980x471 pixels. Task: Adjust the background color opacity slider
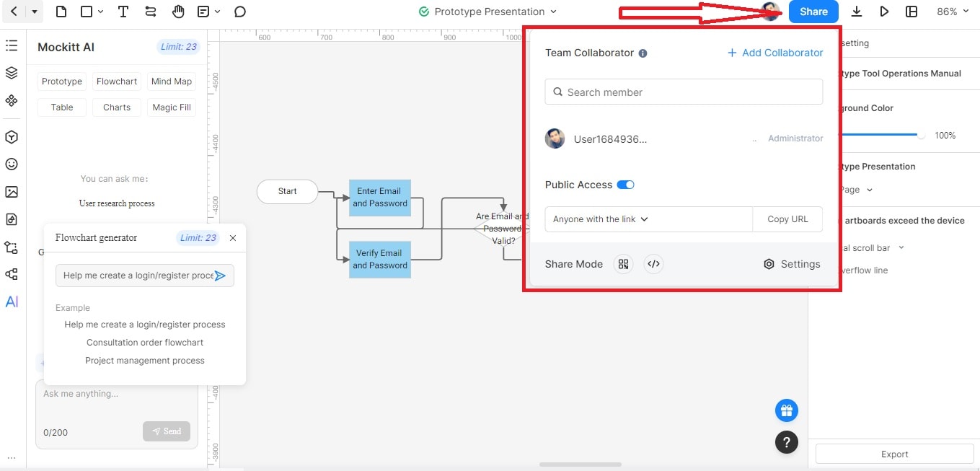click(921, 135)
